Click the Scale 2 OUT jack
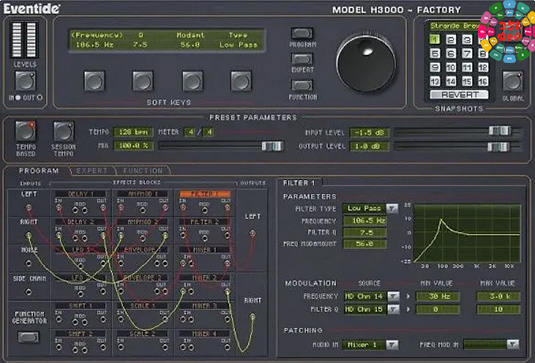535x363 pixels. click(165, 347)
